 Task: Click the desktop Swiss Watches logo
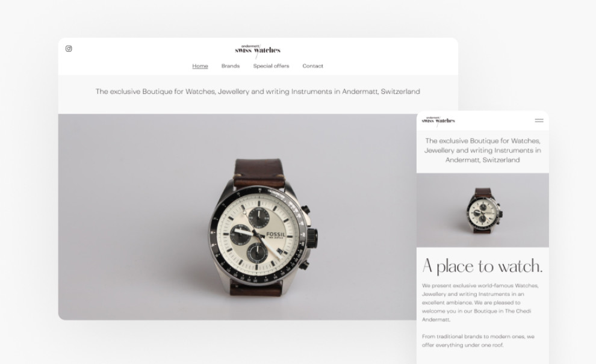[258, 50]
